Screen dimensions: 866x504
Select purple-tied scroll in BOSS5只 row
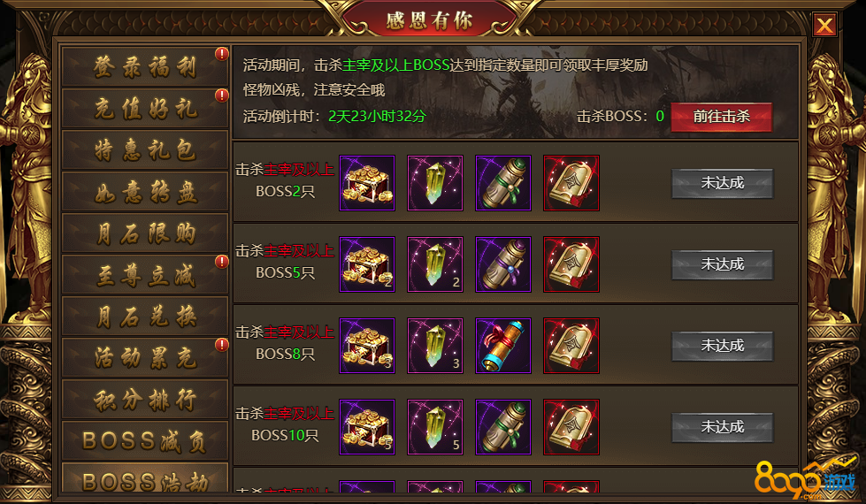(503, 264)
